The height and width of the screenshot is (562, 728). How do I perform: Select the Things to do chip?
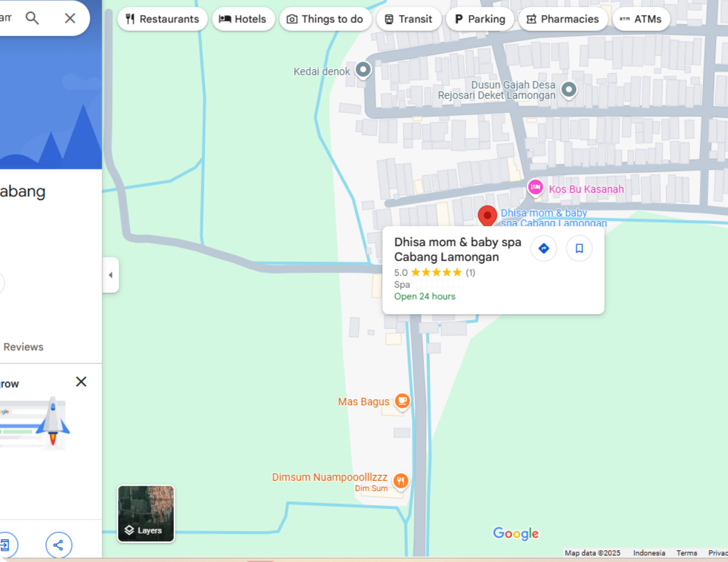325,19
